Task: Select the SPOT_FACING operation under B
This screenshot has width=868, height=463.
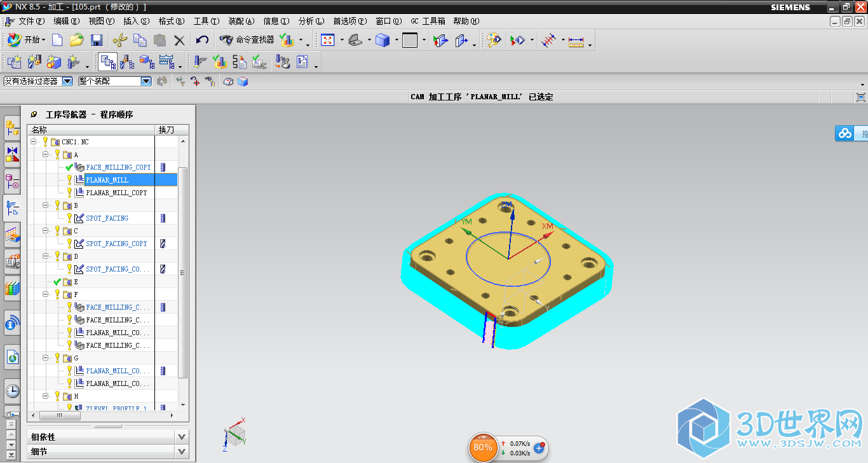Action: [107, 218]
